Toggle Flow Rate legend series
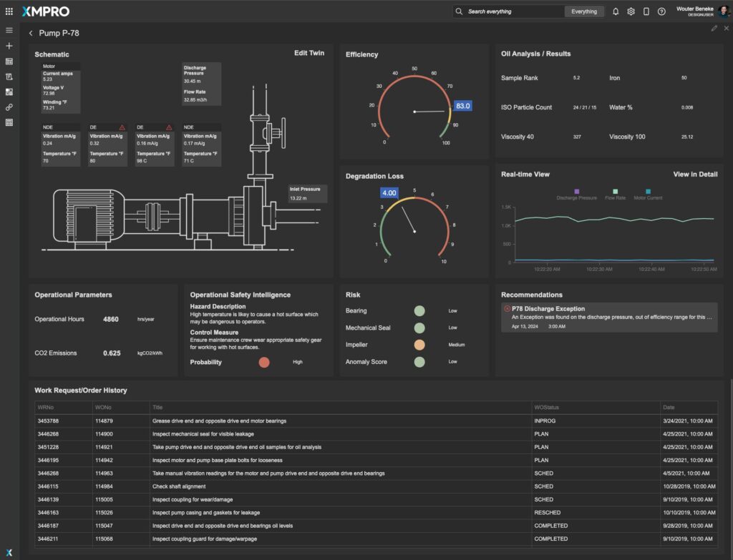The image size is (733, 560). [615, 195]
